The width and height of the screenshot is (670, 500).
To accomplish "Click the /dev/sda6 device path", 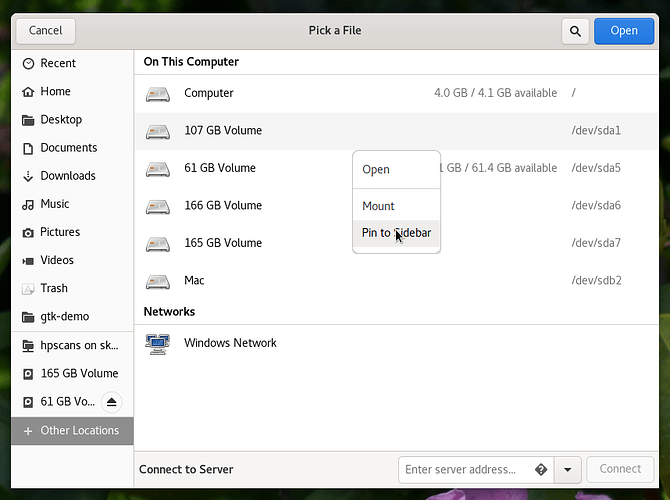I will [x=596, y=206].
